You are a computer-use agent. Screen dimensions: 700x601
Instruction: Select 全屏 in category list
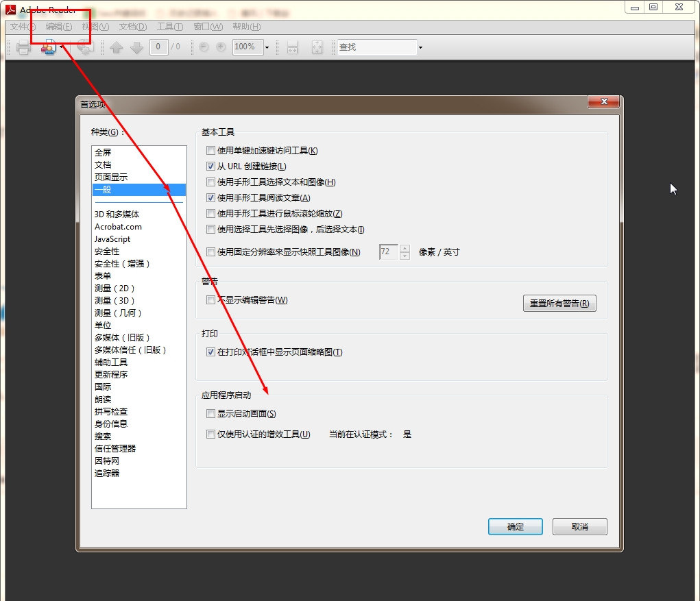click(x=139, y=152)
